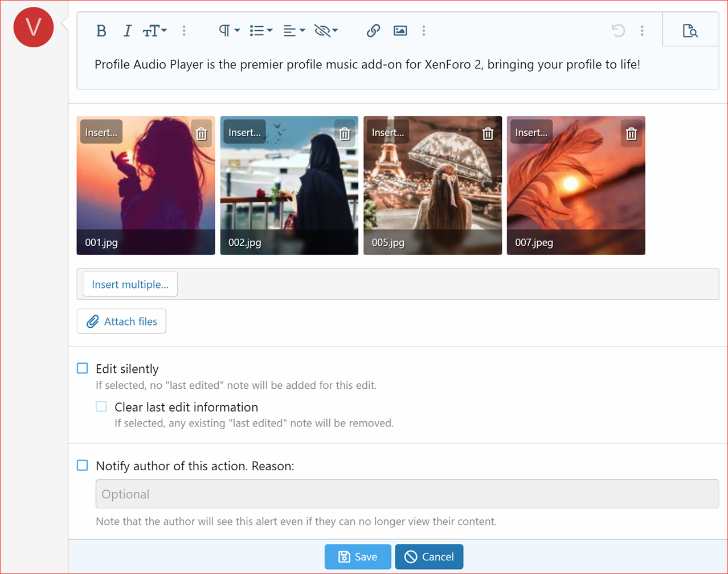Click inside the Optional reason field
The image size is (728, 574).
(x=407, y=494)
